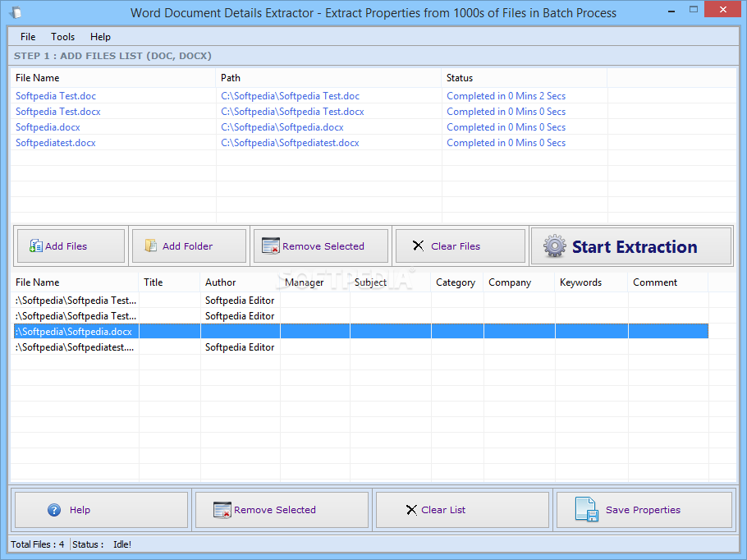Maximize the Details Extractor window
The image size is (747, 560).
point(694,10)
